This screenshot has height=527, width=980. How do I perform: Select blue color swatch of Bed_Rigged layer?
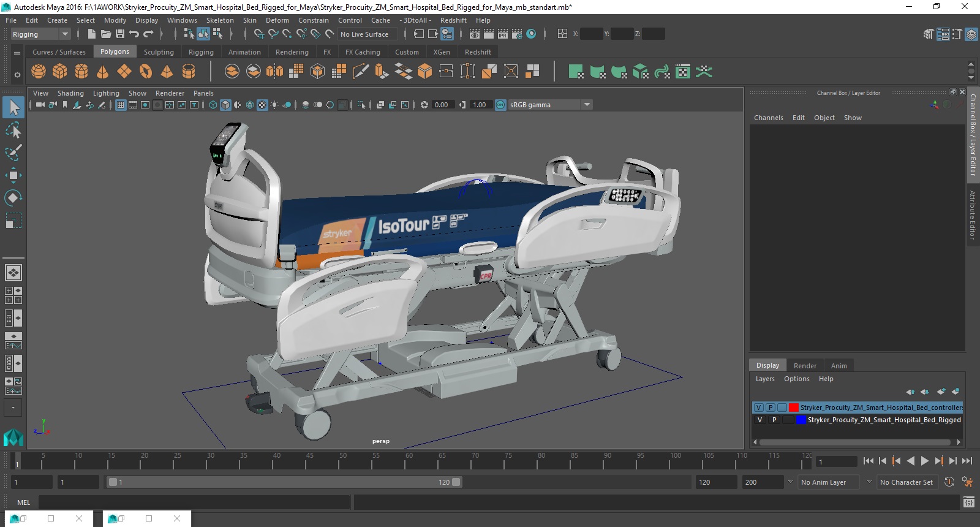tap(801, 420)
